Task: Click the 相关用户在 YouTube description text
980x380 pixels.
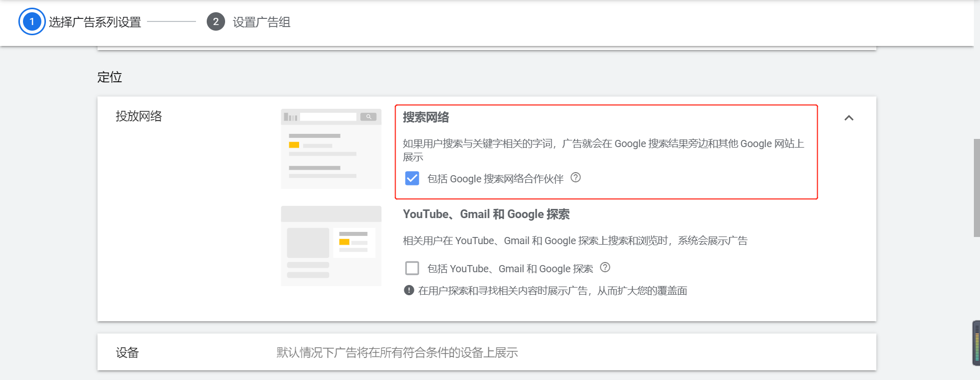Action: tap(575, 241)
